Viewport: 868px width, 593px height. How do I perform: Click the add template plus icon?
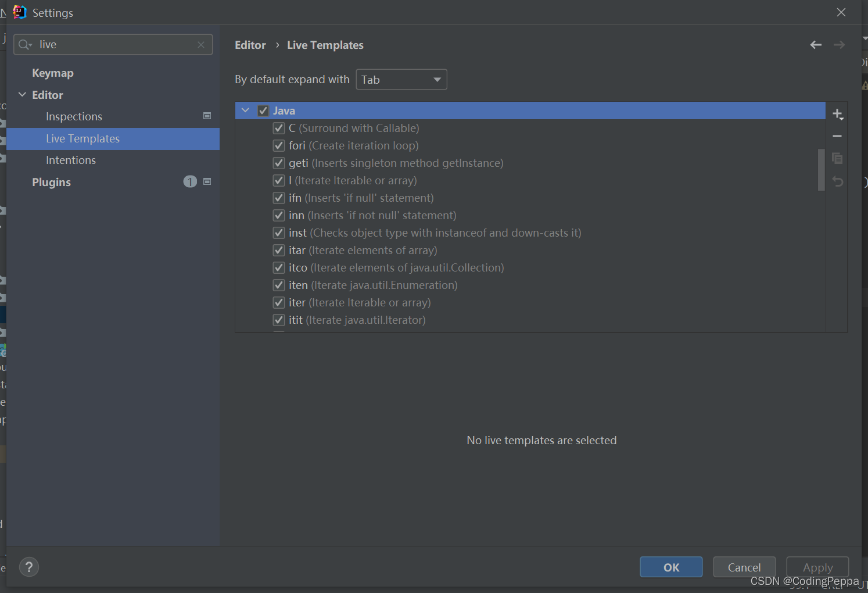pyautogui.click(x=837, y=114)
